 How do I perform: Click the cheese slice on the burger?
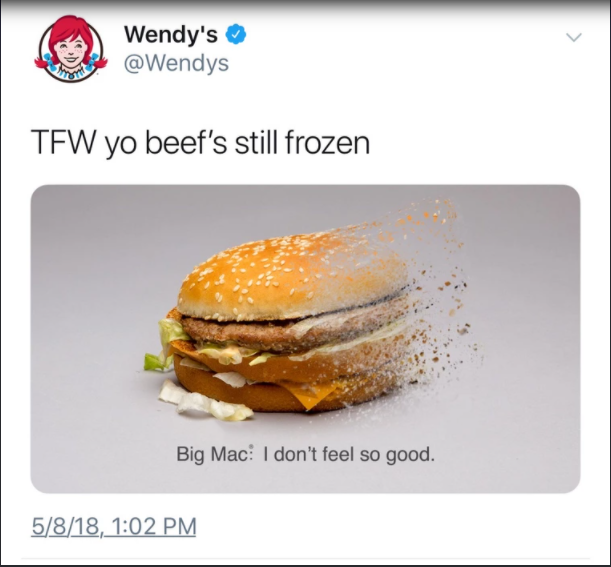point(312,394)
